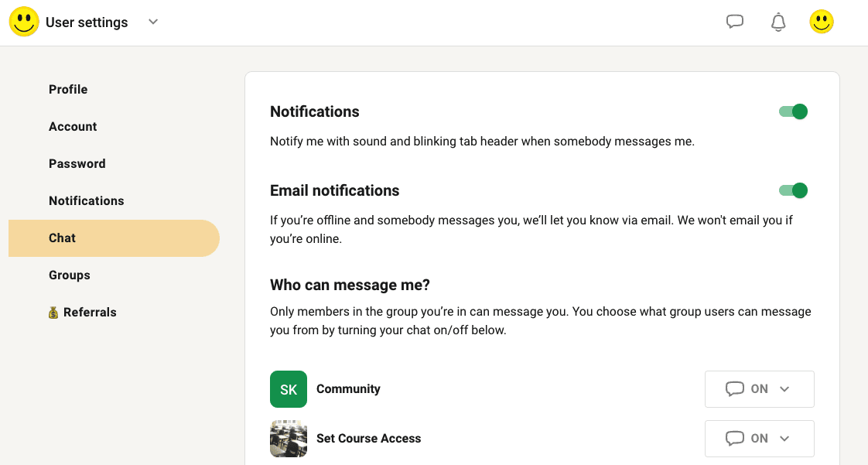The width and height of the screenshot is (868, 465).
Task: Select Groups in the settings sidebar
Action: (70, 275)
